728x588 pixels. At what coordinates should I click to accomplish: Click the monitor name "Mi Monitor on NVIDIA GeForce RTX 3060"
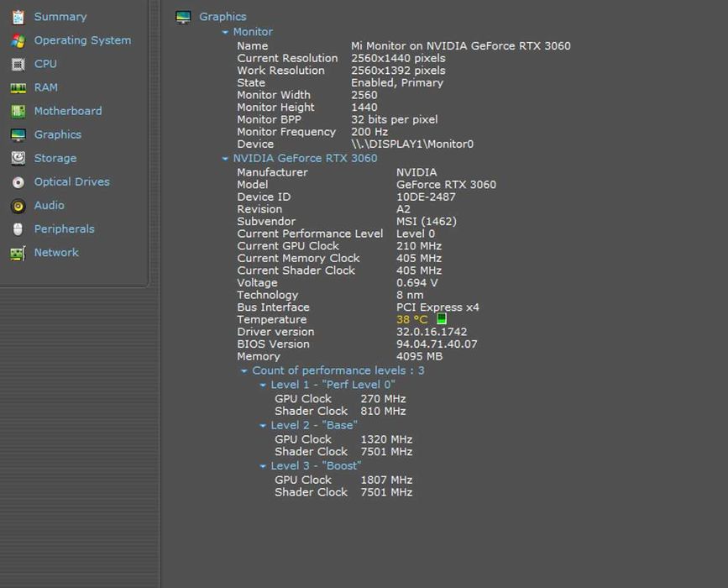[x=461, y=46]
